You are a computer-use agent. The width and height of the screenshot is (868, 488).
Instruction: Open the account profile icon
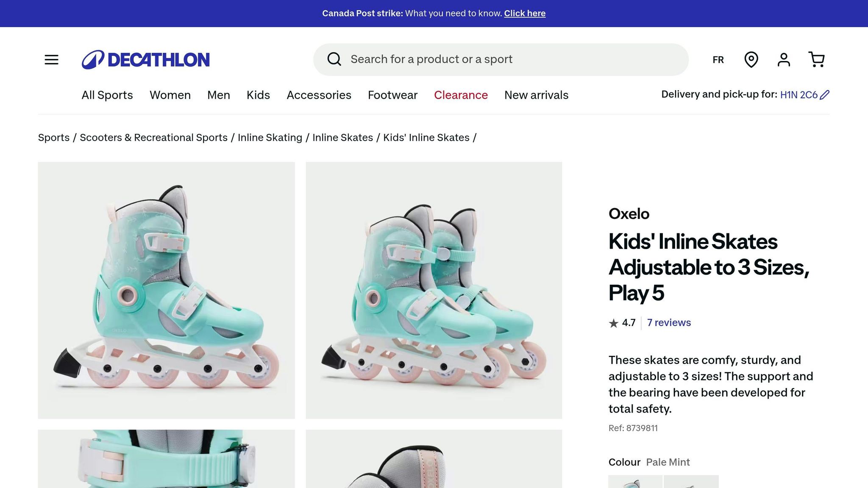point(784,60)
